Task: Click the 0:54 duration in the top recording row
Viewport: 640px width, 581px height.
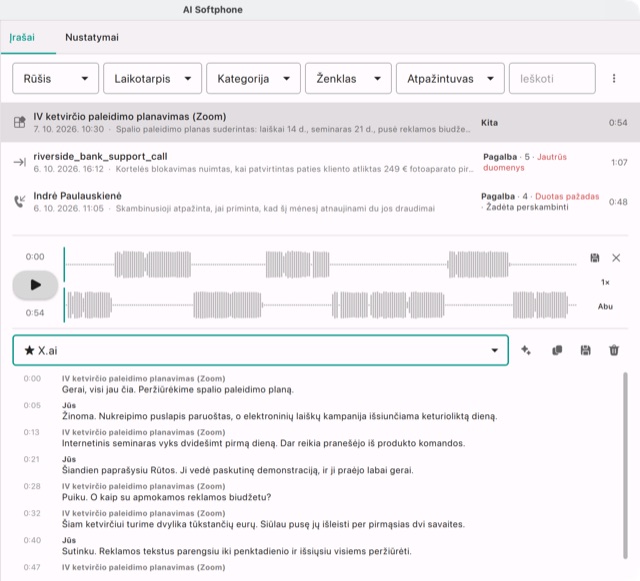Action: click(x=618, y=123)
